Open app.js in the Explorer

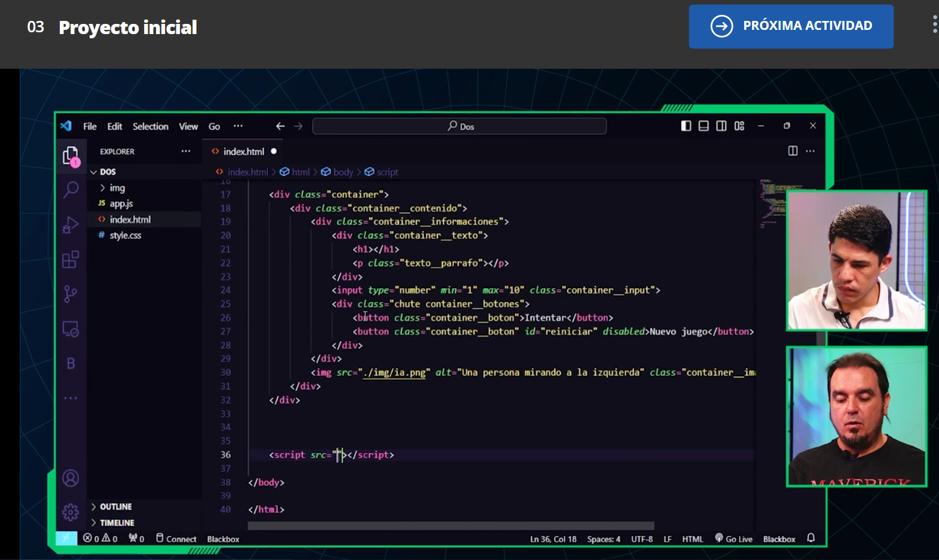point(144,203)
